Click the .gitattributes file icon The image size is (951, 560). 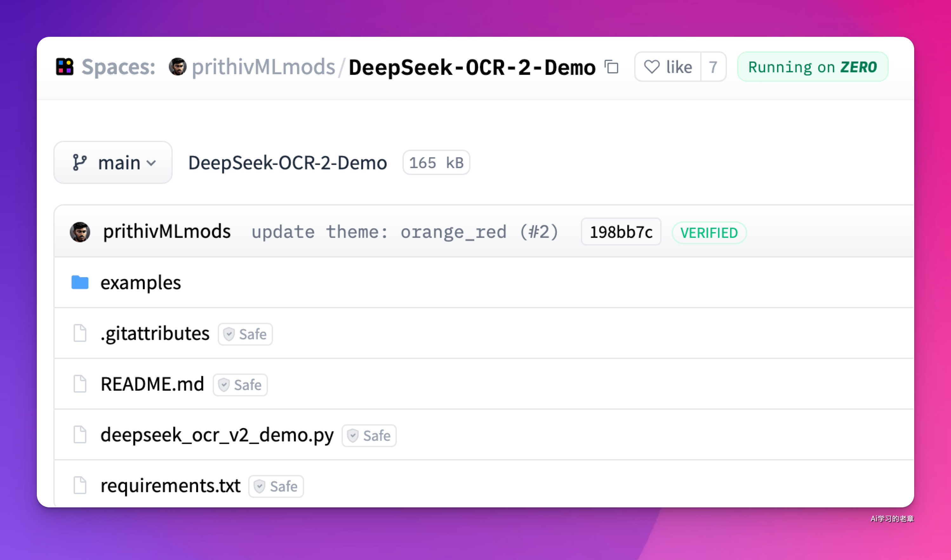coord(80,333)
